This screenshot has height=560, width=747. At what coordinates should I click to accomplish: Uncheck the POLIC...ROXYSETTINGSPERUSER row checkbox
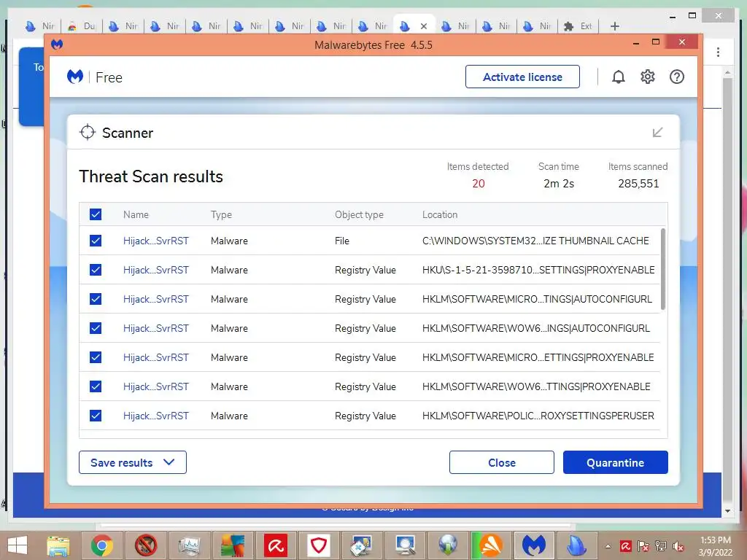(x=96, y=416)
